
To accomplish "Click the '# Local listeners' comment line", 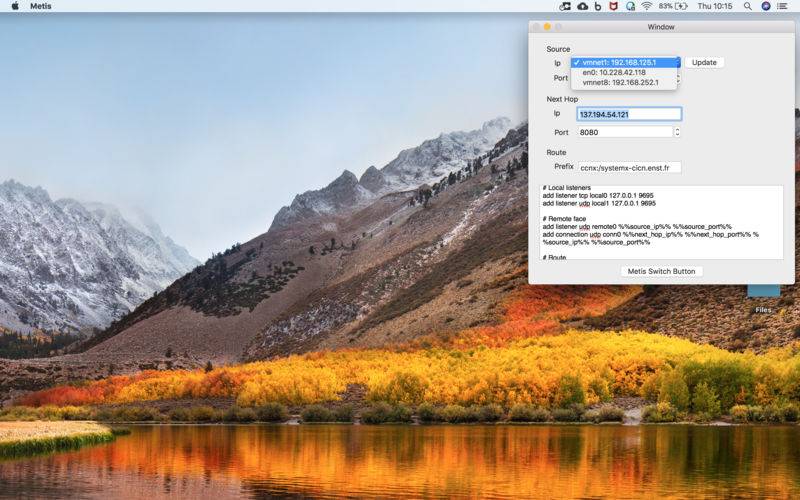I will pyautogui.click(x=566, y=188).
